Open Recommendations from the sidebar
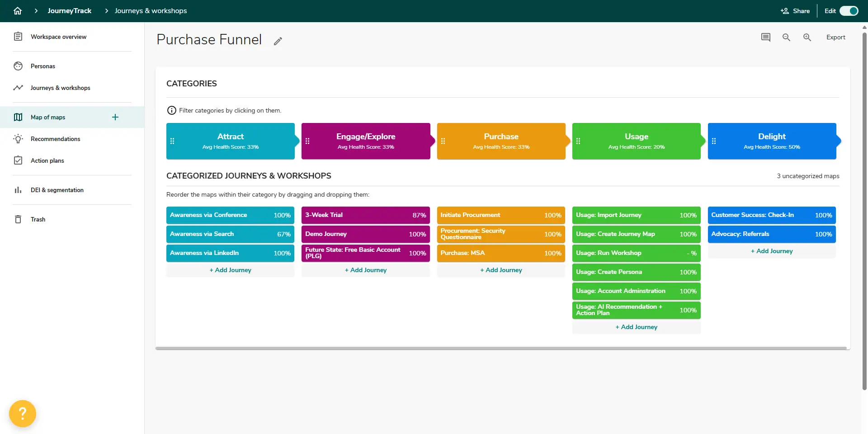The height and width of the screenshot is (434, 868). coord(56,139)
